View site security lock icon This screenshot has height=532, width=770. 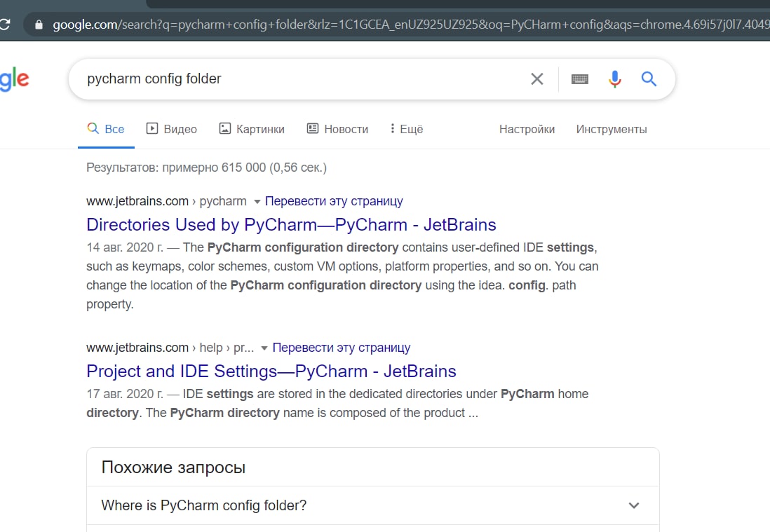pos(39,25)
